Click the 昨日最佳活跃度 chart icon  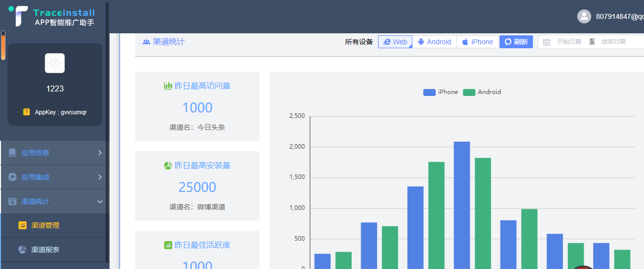point(168,245)
